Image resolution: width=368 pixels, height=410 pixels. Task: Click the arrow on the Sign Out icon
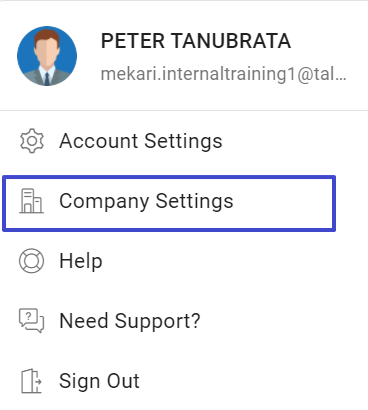pos(38,381)
